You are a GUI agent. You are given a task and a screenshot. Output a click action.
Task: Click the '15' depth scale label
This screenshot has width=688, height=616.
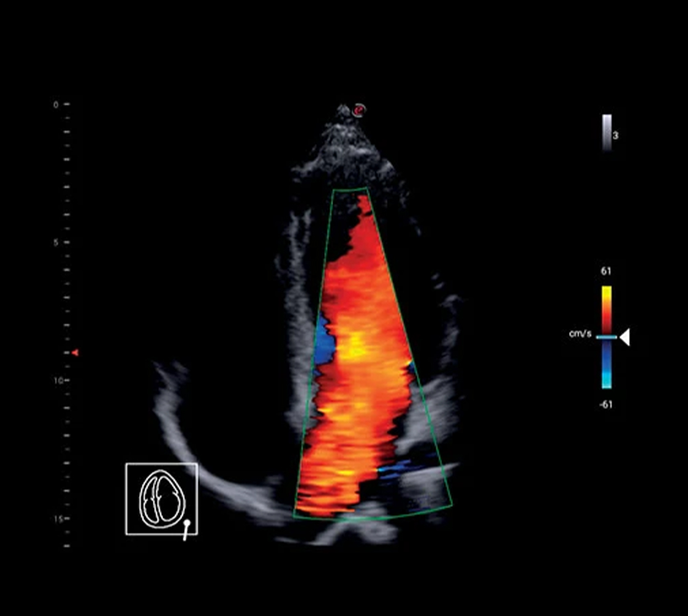59,519
